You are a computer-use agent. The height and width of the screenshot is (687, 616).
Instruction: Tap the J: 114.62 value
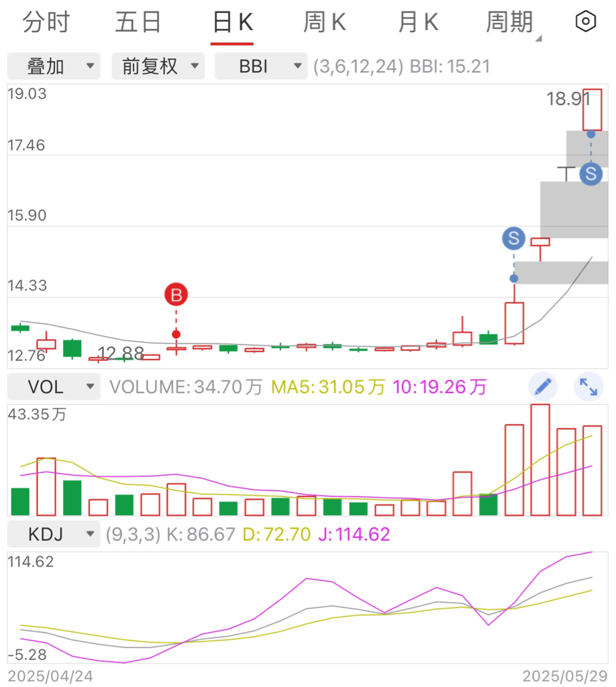(x=354, y=535)
